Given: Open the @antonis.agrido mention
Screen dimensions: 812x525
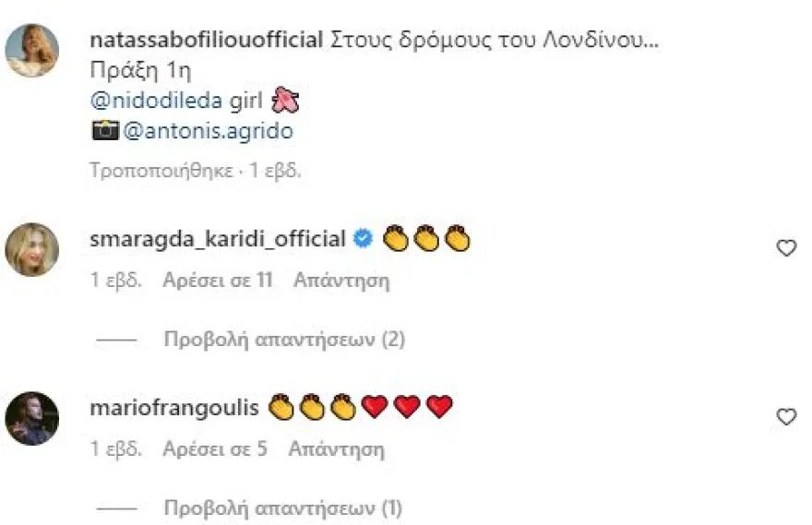Looking at the screenshot, I should [209, 130].
